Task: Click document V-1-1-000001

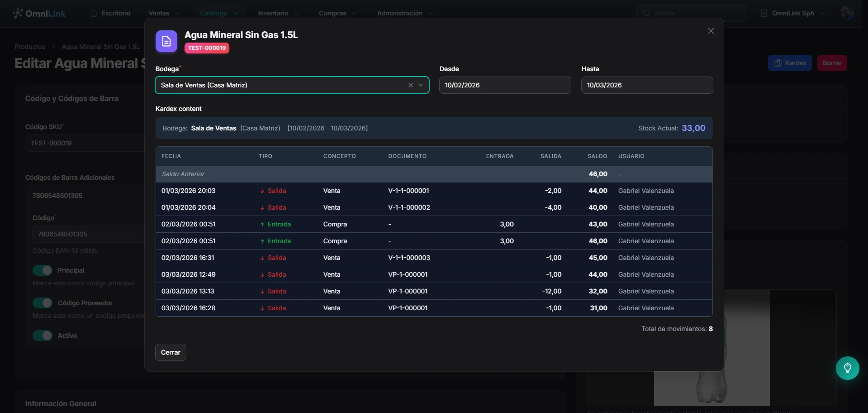Action: [408, 191]
